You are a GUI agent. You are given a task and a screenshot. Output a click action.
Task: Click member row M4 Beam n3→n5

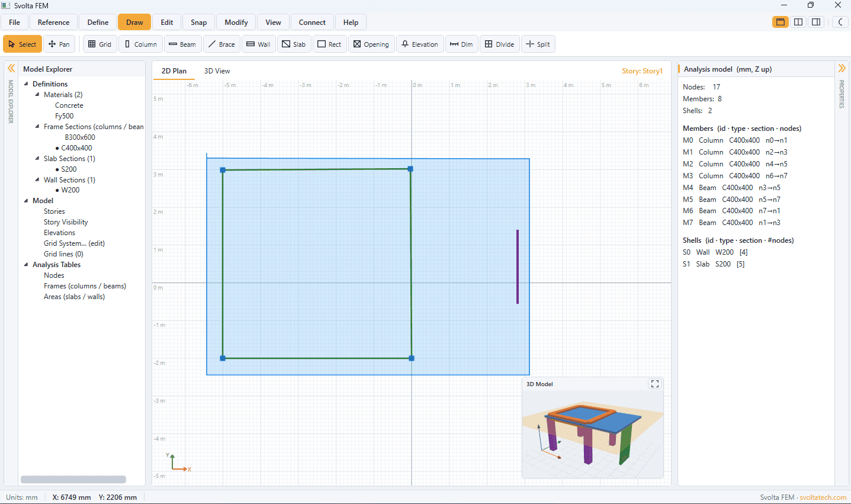pyautogui.click(x=731, y=188)
